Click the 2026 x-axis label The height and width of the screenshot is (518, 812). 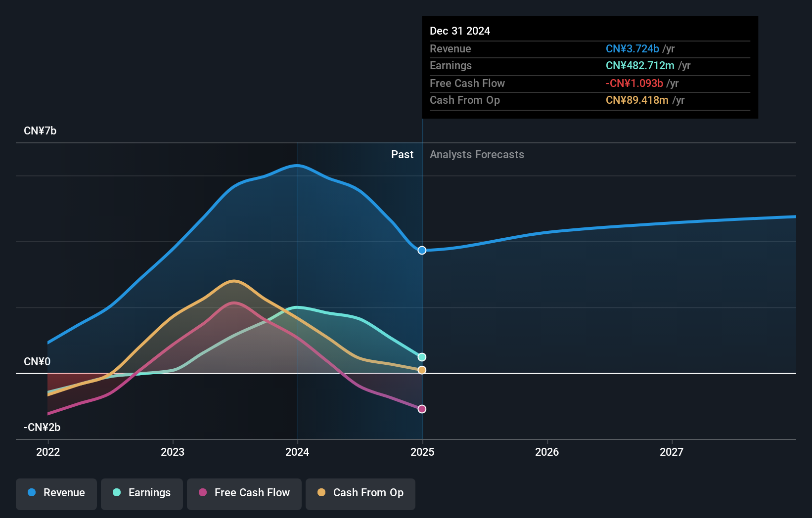pyautogui.click(x=547, y=452)
